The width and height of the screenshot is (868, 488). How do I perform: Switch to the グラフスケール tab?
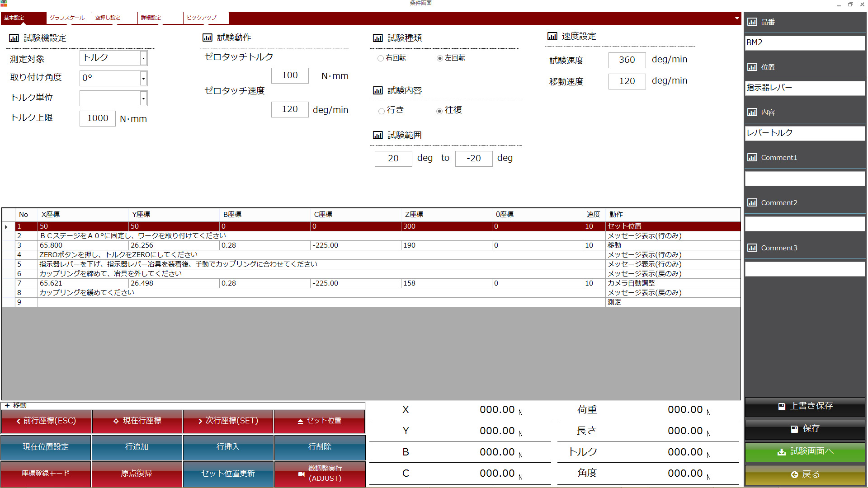[x=67, y=18]
